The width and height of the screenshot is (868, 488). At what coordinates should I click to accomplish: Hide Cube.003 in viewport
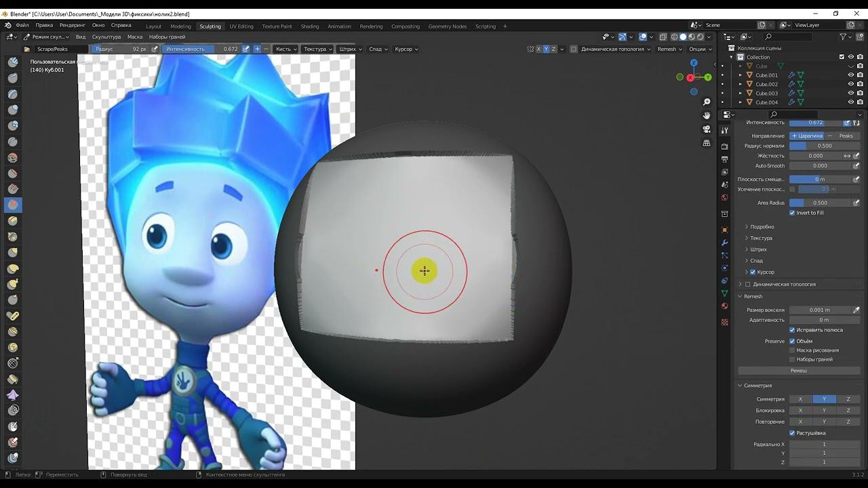[851, 94]
